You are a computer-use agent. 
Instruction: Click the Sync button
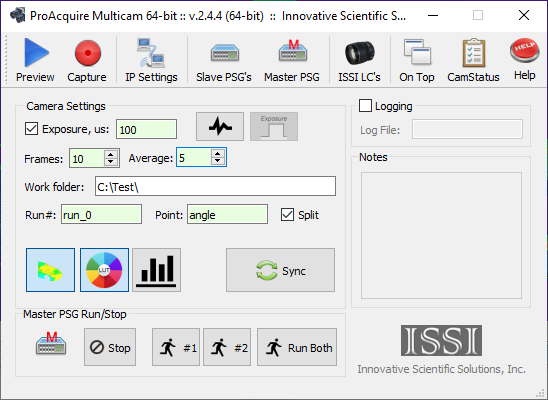(280, 270)
